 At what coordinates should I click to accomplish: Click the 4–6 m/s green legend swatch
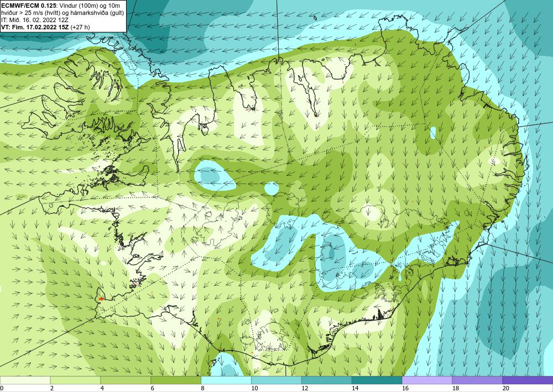[x=126, y=380]
